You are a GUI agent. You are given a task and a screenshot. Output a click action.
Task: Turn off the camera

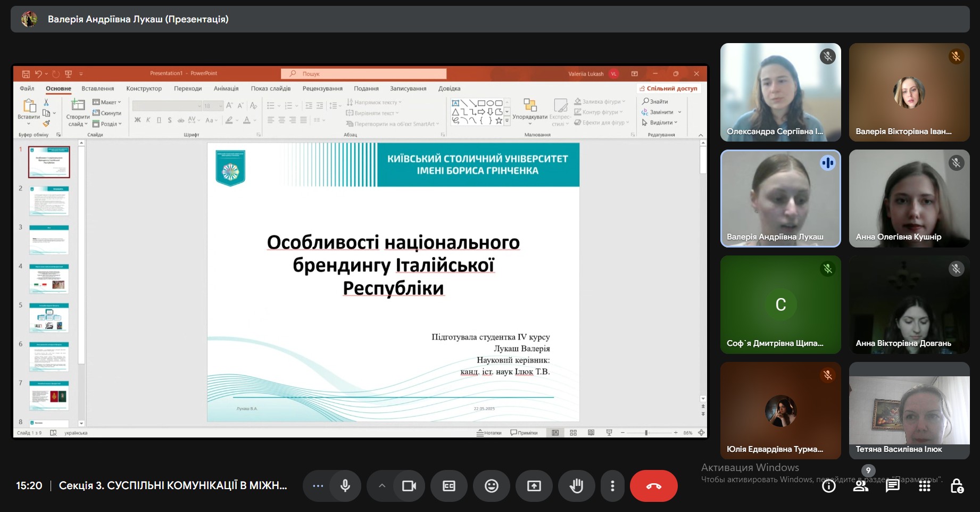click(409, 486)
